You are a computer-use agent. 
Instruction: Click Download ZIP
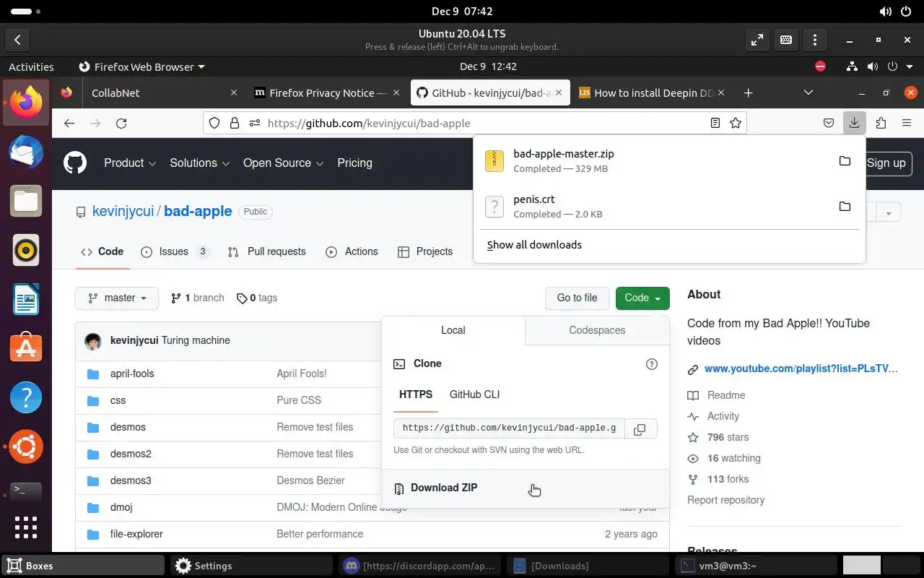coord(526,488)
